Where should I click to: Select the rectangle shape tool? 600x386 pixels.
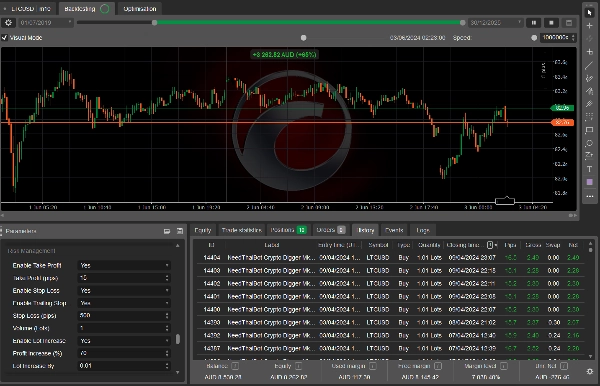(589, 130)
